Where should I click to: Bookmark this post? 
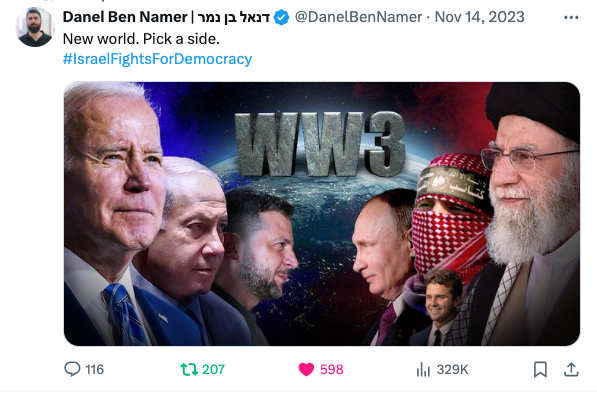coord(540,369)
